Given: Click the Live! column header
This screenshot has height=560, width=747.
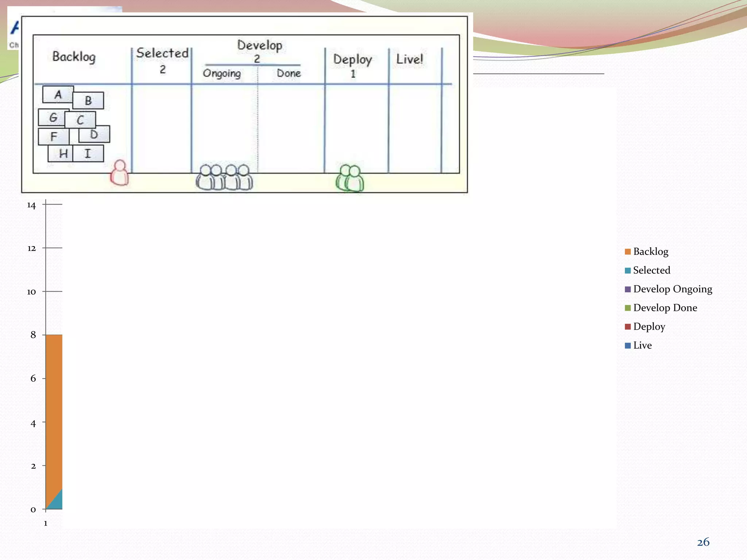Looking at the screenshot, I should pos(410,59).
